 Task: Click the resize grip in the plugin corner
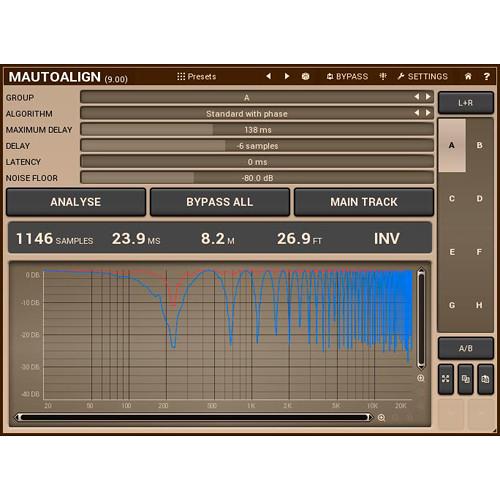(494, 430)
